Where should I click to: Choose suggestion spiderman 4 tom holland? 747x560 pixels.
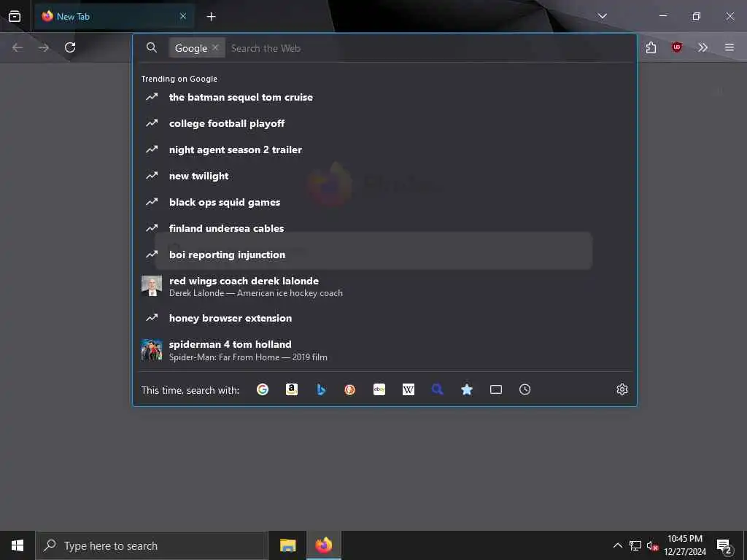click(x=384, y=350)
